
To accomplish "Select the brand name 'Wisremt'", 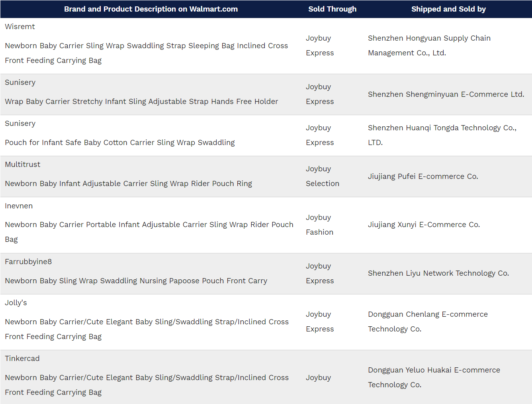I will [x=20, y=27].
